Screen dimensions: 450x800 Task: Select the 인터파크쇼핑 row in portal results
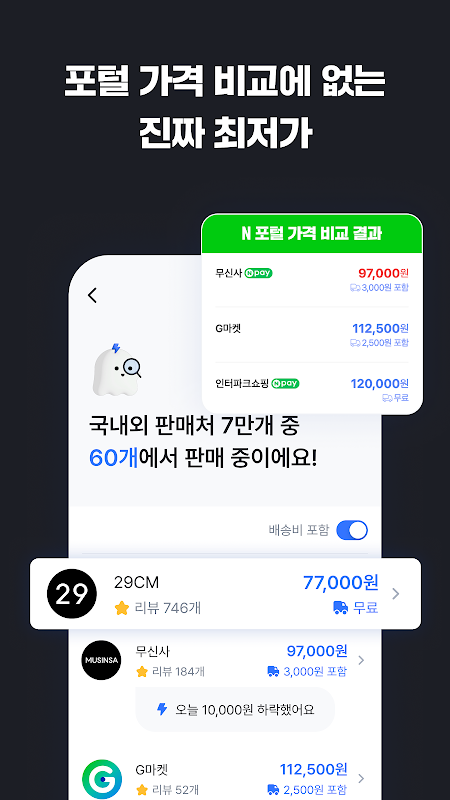click(x=312, y=389)
